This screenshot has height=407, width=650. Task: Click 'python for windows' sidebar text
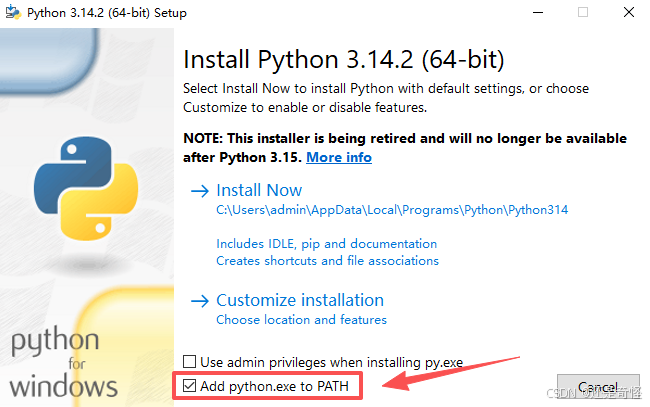pos(63,362)
